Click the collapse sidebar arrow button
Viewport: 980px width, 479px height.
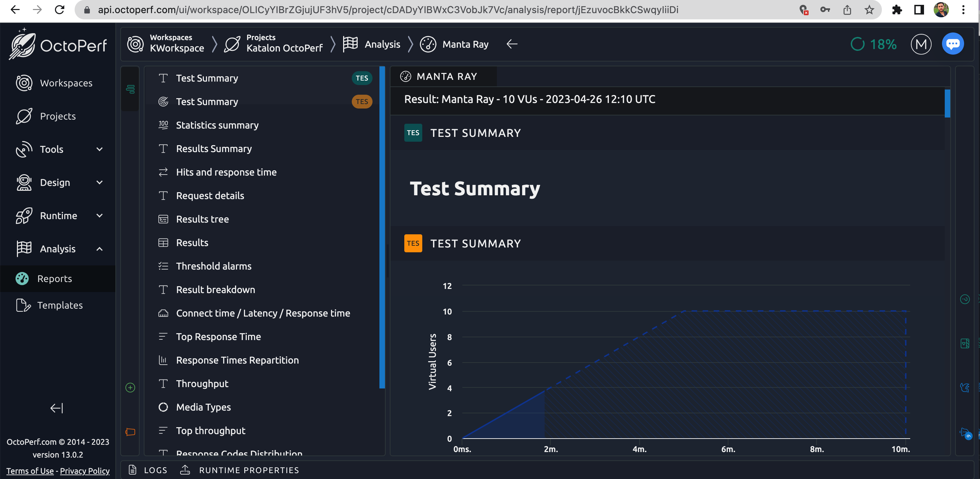click(56, 408)
